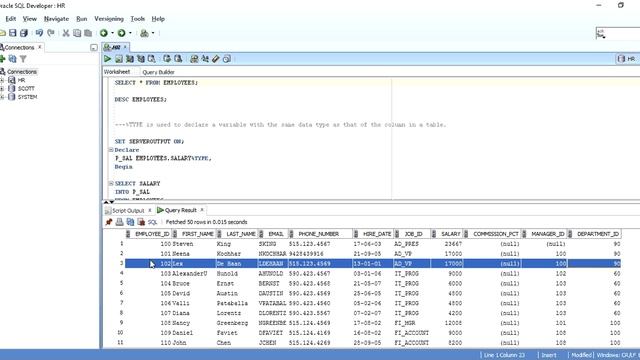Click the SQL Worksheet connection icon
The height and width of the screenshot is (360, 640).
tap(144, 33)
